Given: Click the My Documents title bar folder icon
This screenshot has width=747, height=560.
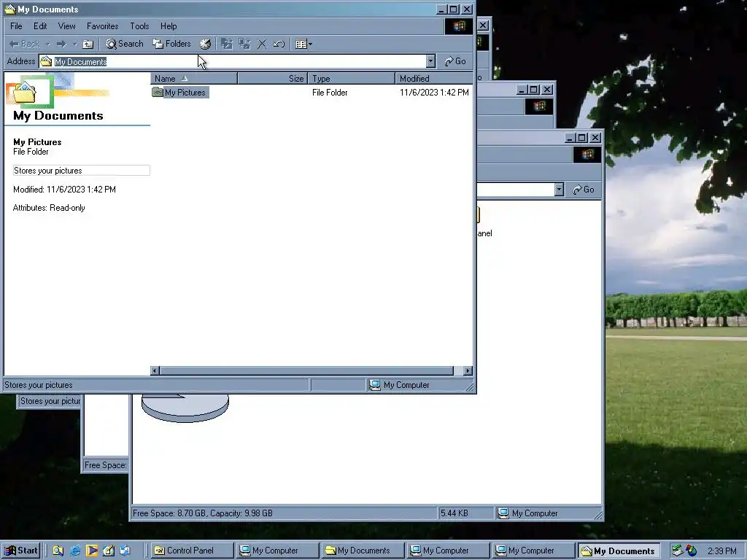Looking at the screenshot, I should coord(10,9).
